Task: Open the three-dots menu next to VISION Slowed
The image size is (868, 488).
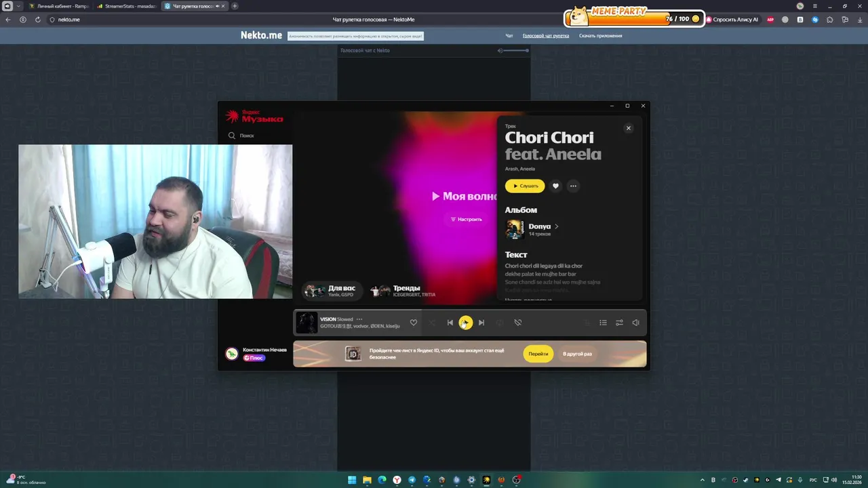Action: coord(359,319)
